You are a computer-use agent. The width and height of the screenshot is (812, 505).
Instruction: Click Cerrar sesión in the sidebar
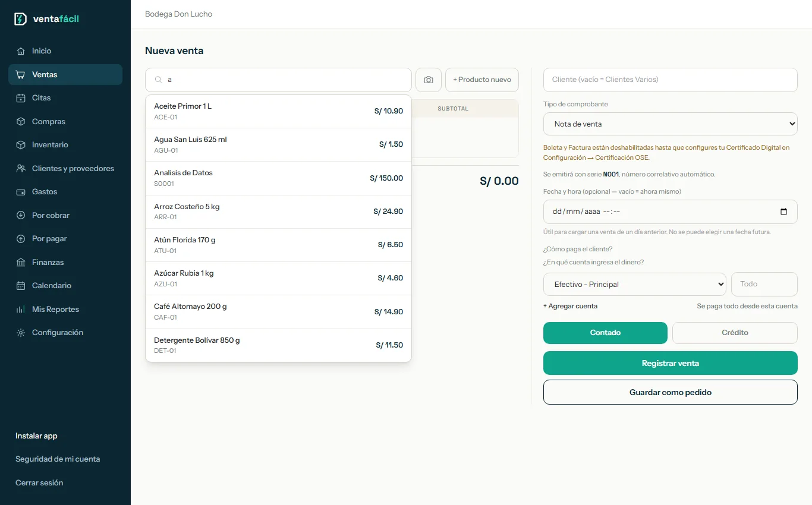pyautogui.click(x=39, y=483)
